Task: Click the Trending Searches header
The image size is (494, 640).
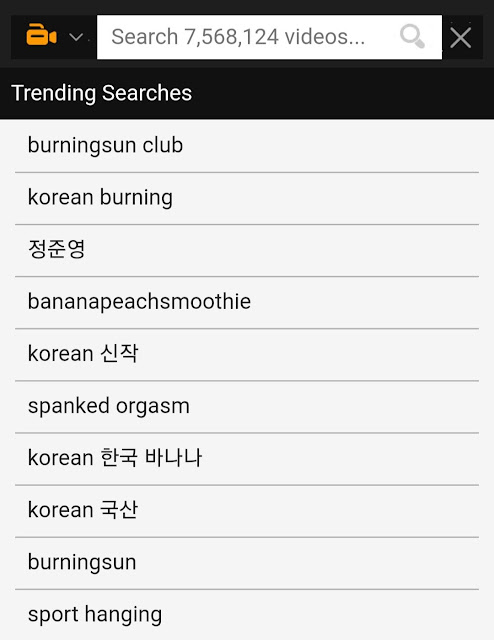Action: pyautogui.click(x=101, y=93)
